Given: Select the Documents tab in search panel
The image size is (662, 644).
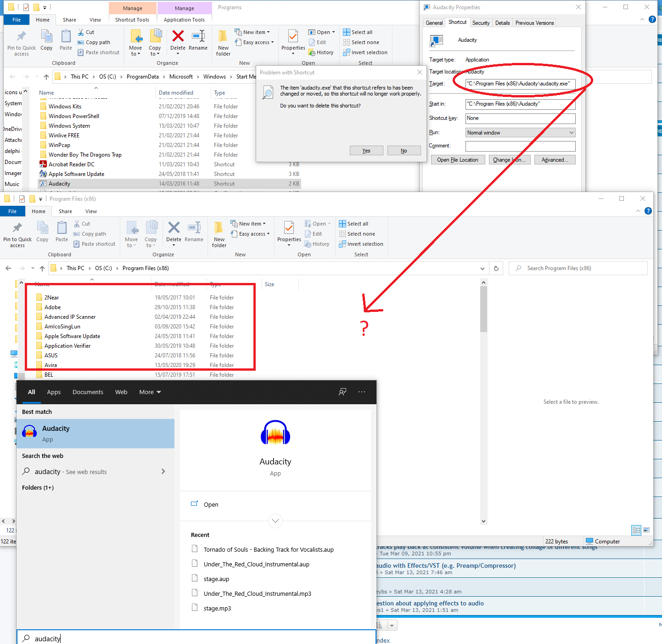Looking at the screenshot, I should pos(88,392).
